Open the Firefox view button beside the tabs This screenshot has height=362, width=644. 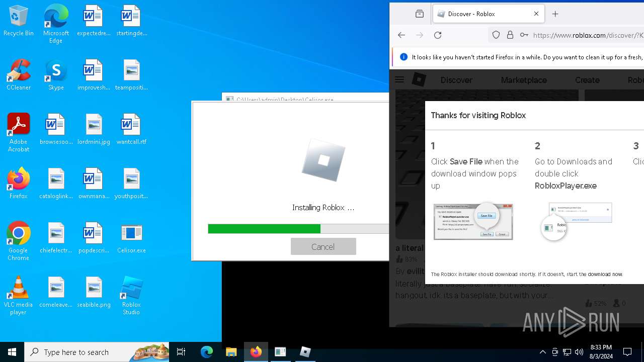[419, 14]
